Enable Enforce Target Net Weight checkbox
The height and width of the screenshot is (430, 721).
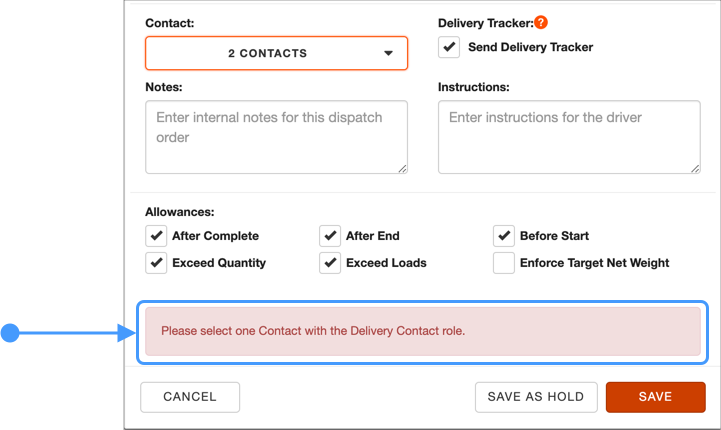pos(504,263)
